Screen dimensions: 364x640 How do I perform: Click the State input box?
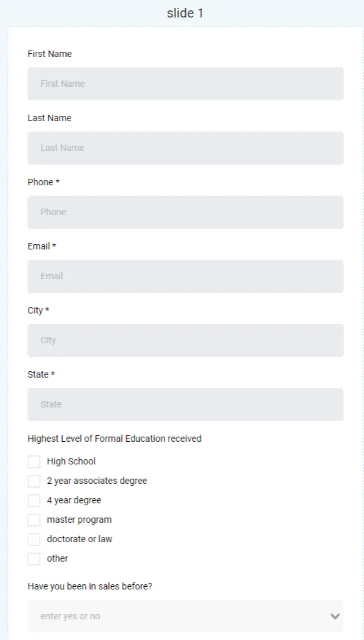[185, 404]
